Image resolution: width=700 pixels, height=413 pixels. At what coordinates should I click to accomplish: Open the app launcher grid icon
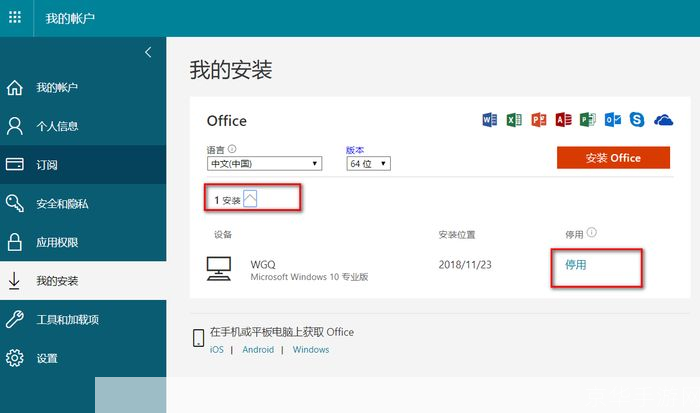click(x=15, y=17)
